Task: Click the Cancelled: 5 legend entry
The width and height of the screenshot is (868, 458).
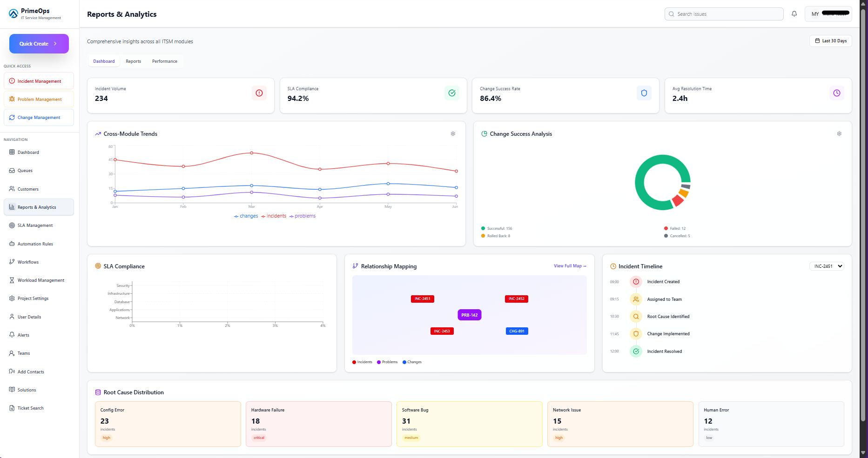Action: point(677,236)
